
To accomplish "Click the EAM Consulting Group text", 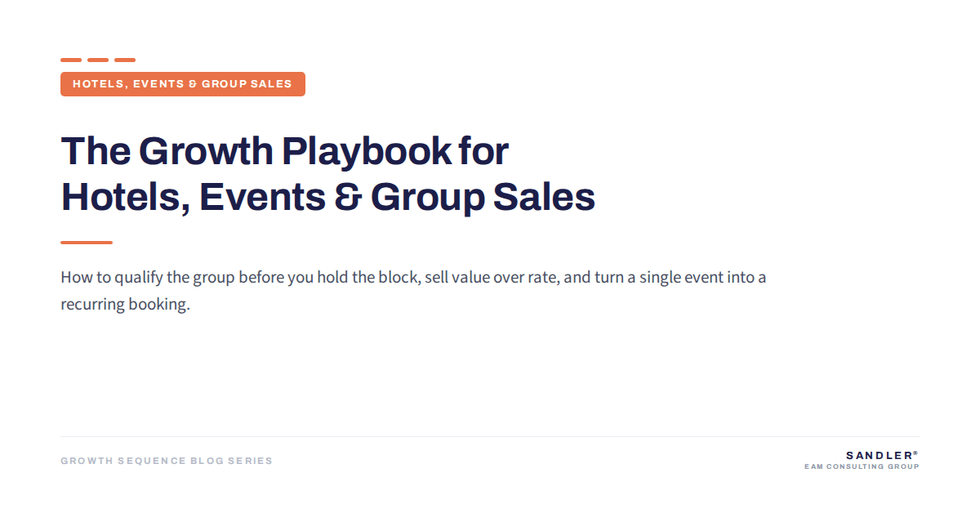I will point(862,467).
